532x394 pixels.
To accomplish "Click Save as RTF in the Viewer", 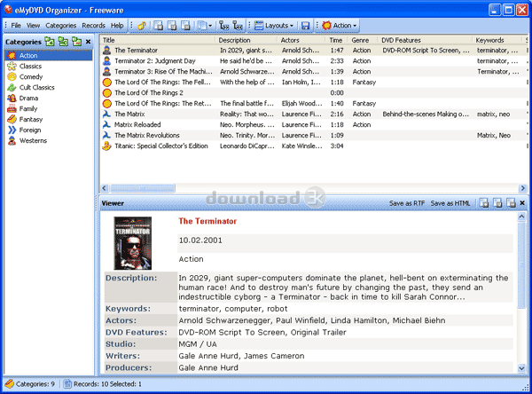I will point(407,203).
